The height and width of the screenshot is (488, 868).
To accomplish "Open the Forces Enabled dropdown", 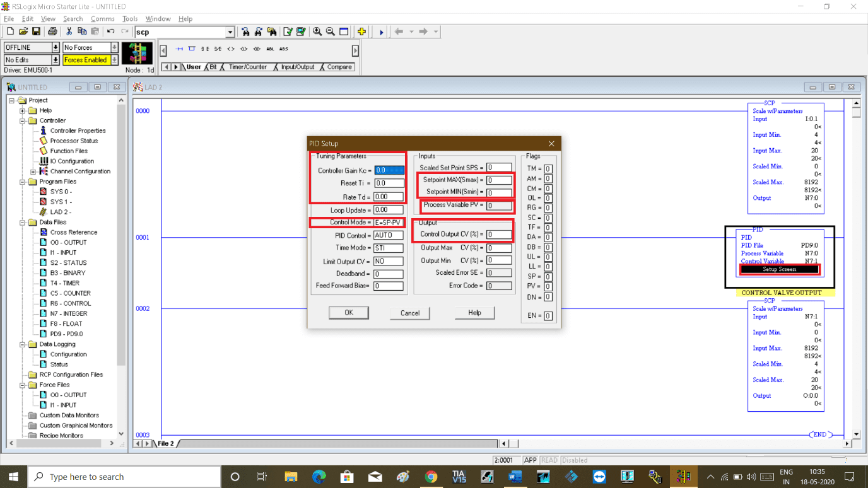I will 114,60.
